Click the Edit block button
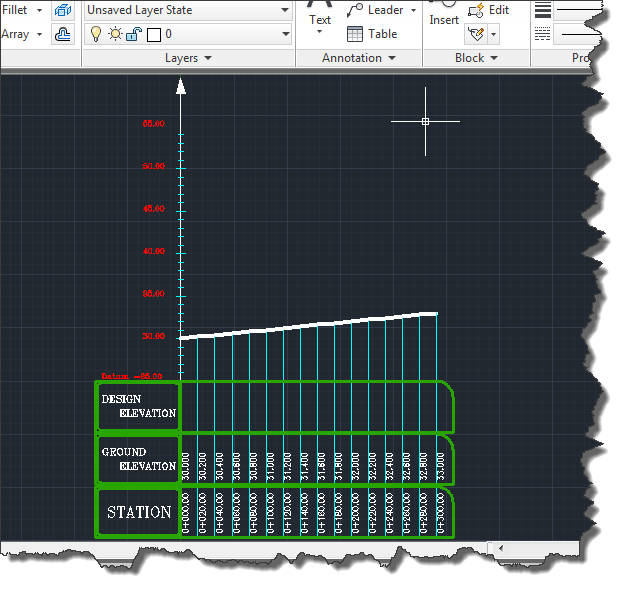Image resolution: width=626 pixels, height=589 pixels. click(x=488, y=10)
